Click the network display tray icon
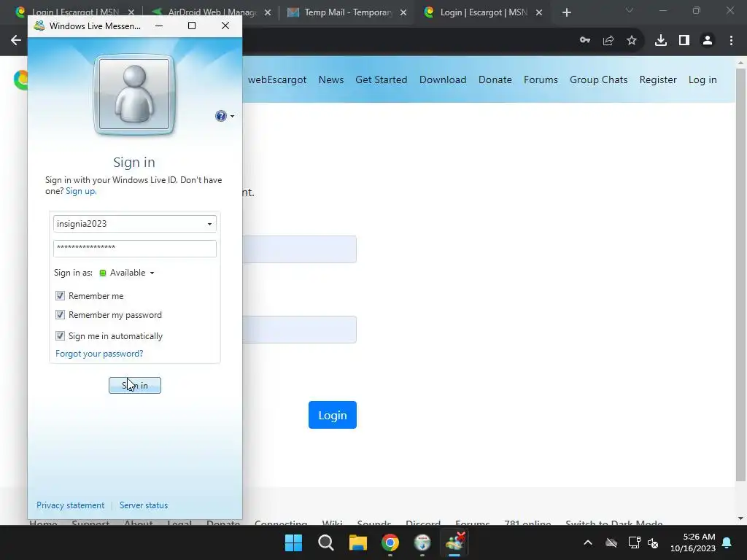This screenshot has width=747, height=560. click(x=634, y=542)
